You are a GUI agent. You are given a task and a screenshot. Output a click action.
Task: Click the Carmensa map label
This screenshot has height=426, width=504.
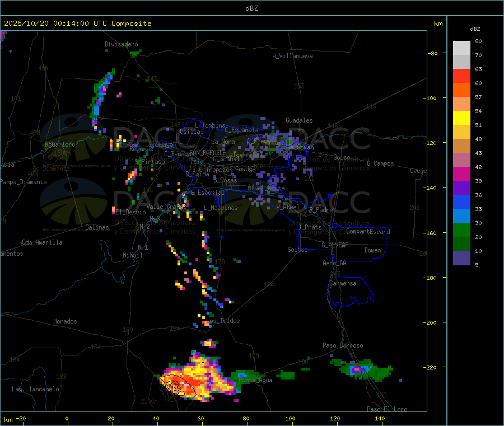[343, 283]
